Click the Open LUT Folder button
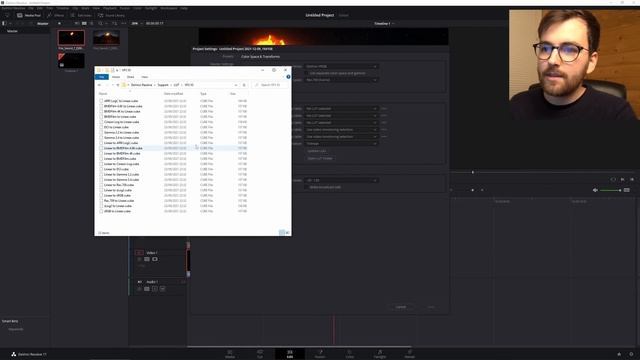The height and width of the screenshot is (360, 640). pyautogui.click(x=320, y=158)
